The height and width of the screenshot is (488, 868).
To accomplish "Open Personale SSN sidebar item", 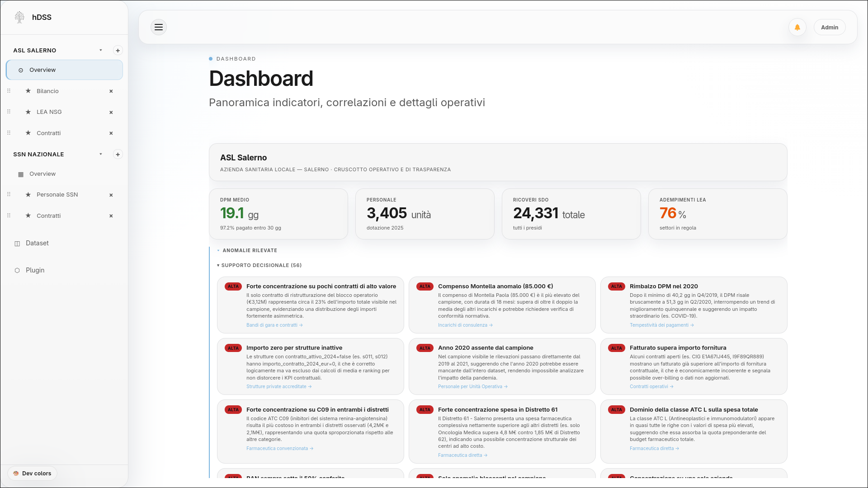I will [x=57, y=195].
